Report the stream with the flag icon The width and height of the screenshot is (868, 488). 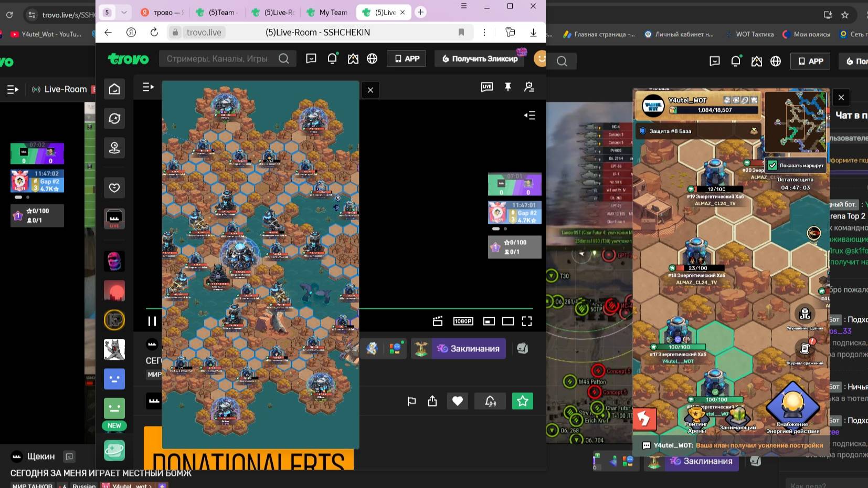click(411, 401)
